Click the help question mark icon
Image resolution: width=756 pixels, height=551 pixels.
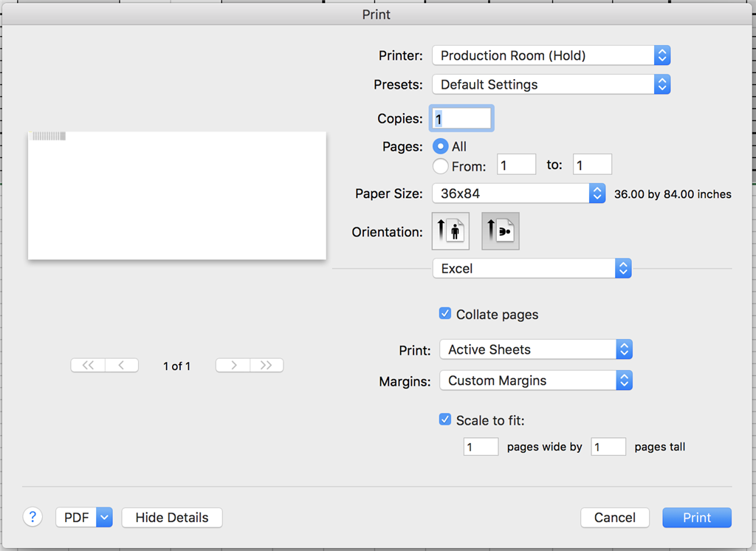click(x=32, y=517)
